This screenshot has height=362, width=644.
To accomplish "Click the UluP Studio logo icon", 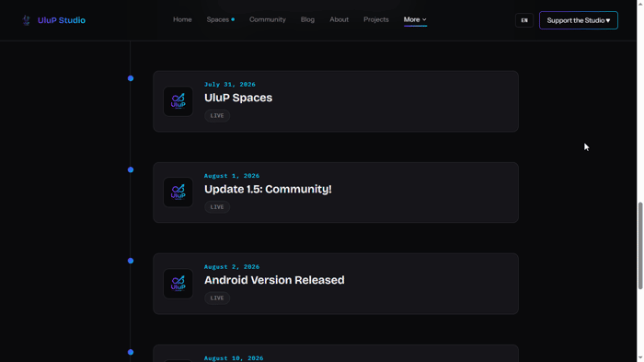I will click(x=27, y=20).
